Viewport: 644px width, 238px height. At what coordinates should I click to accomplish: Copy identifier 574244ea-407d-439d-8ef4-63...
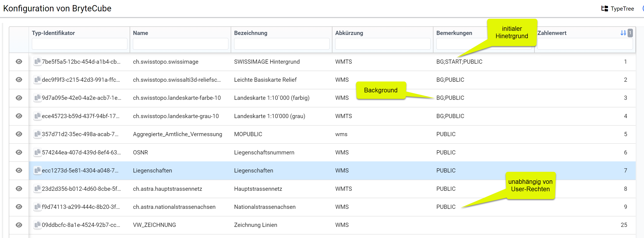[x=37, y=152]
